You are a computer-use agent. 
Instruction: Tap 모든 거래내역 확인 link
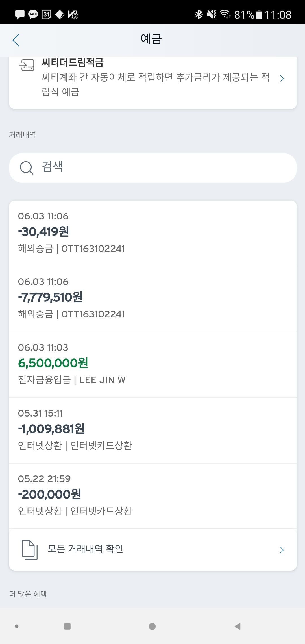85,549
